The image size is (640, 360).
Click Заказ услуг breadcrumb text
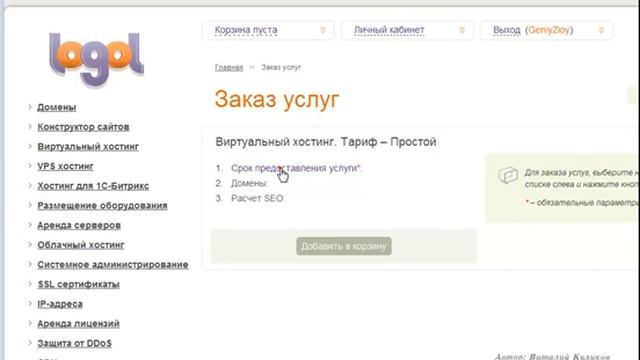pos(281,67)
